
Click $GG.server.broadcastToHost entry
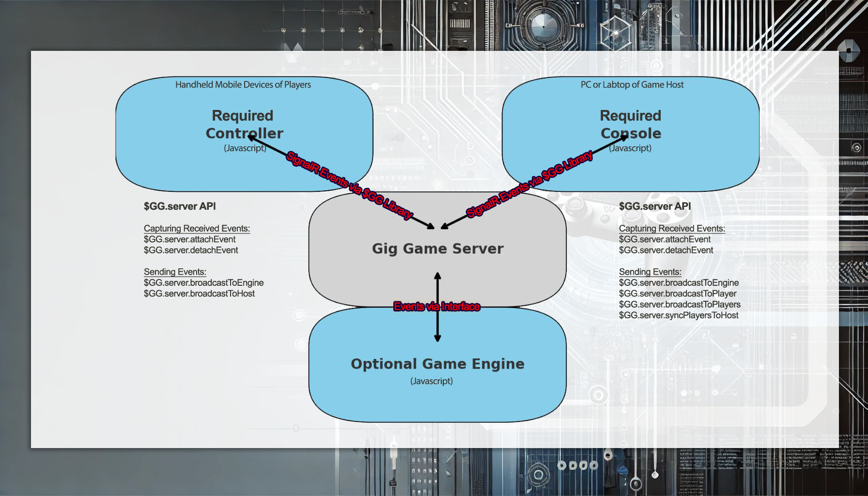click(199, 294)
